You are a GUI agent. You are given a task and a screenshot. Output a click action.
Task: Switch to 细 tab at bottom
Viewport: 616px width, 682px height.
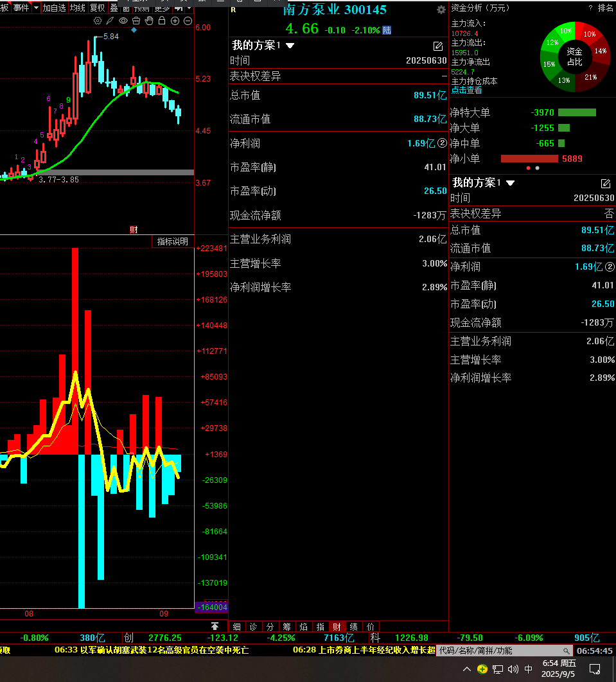(x=236, y=627)
